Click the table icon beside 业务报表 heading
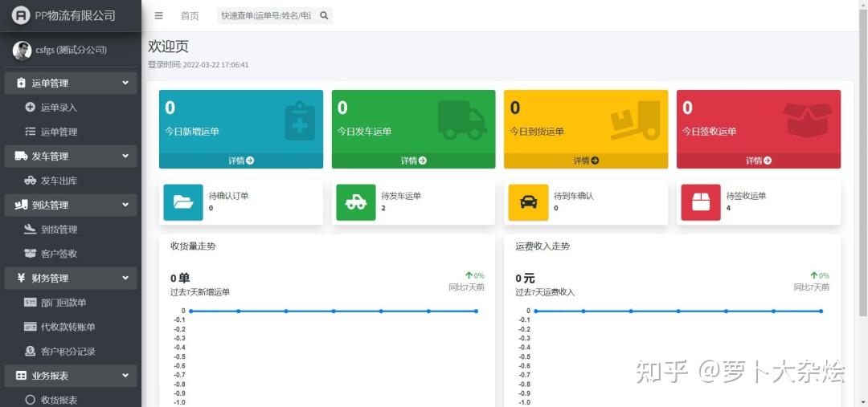868x407 pixels. point(21,375)
